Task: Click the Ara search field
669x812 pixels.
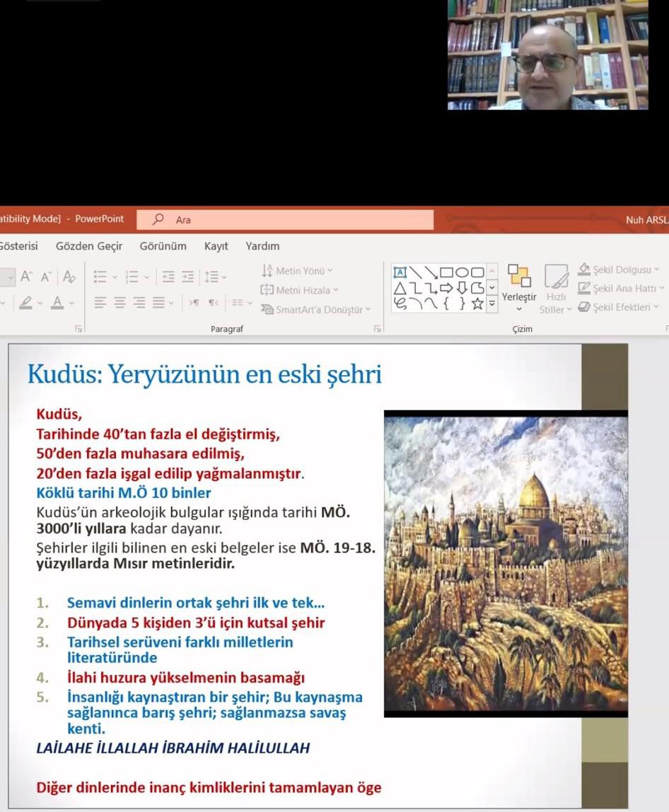Action: tap(285, 219)
